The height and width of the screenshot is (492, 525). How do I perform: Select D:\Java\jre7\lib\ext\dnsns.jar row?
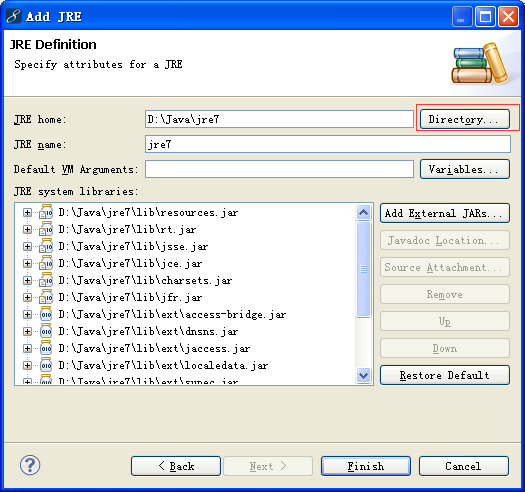tap(148, 332)
